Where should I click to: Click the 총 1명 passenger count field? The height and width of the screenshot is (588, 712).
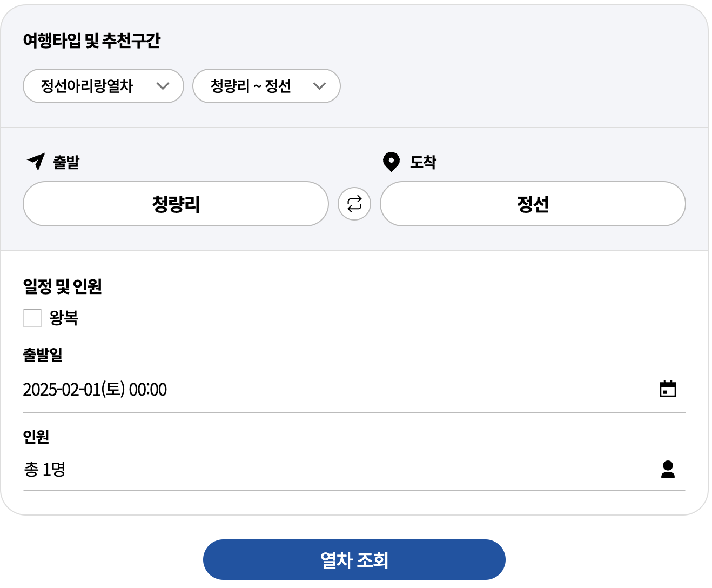pos(46,469)
